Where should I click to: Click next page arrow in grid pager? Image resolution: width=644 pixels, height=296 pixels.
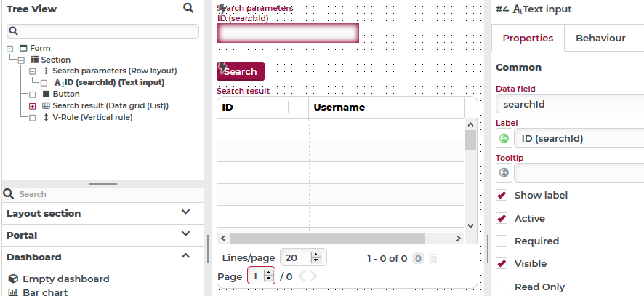(x=313, y=276)
